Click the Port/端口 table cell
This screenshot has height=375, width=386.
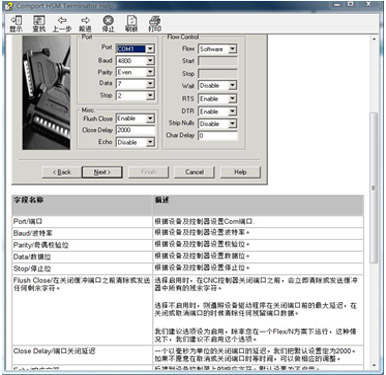(x=82, y=222)
